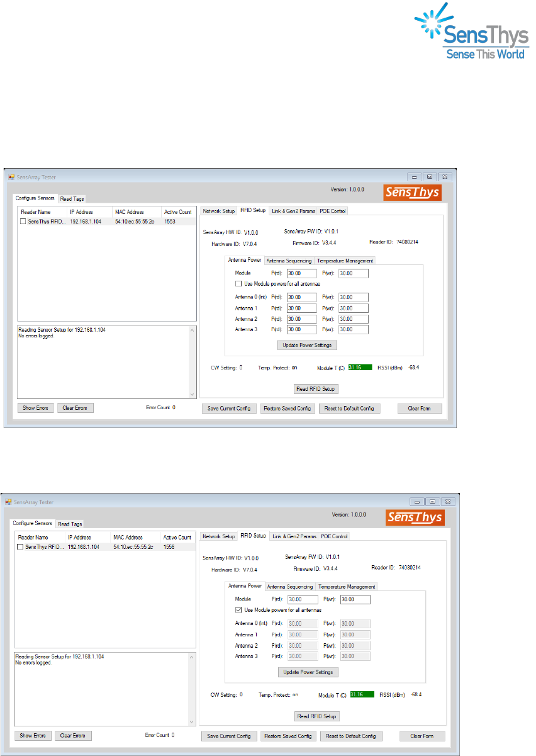Viewport: 536px width, 756px height.
Task: Click Show Errors button in upper window
Action: pos(36,408)
